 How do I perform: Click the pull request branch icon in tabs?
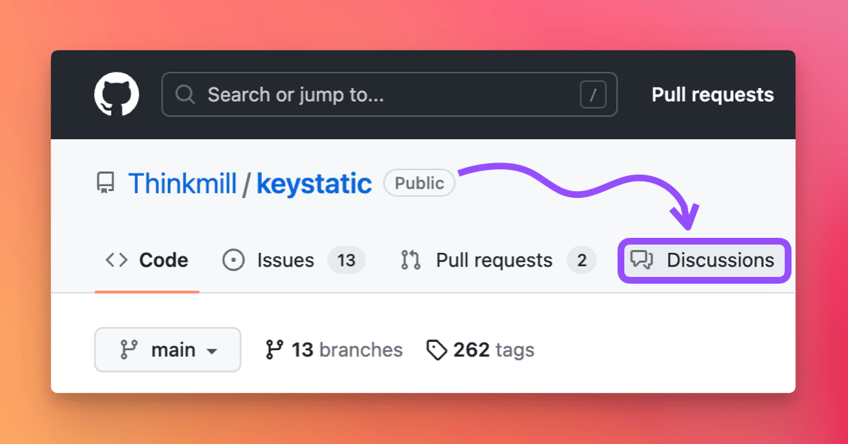tap(410, 260)
